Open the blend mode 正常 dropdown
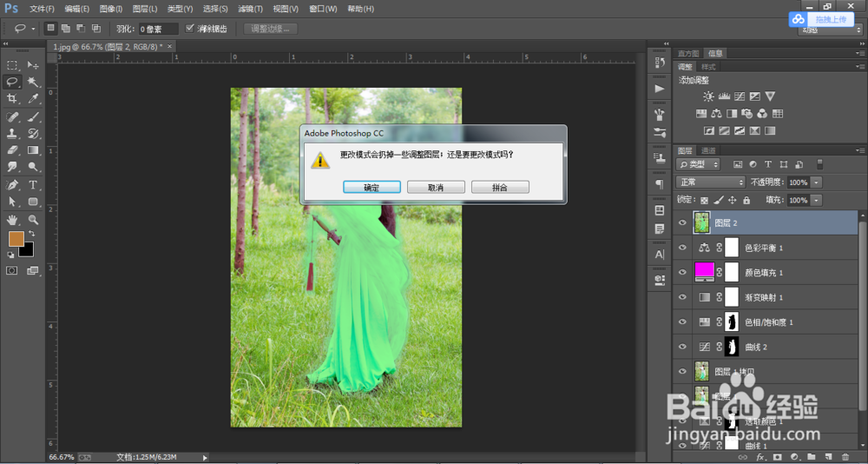The height and width of the screenshot is (464, 868). [x=711, y=182]
